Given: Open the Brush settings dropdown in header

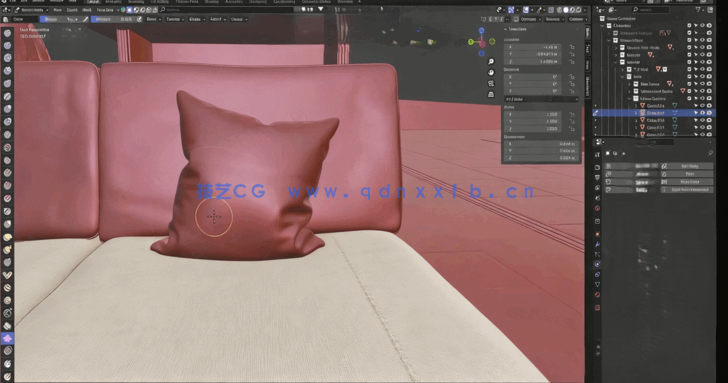Looking at the screenshot, I should coord(154,19).
